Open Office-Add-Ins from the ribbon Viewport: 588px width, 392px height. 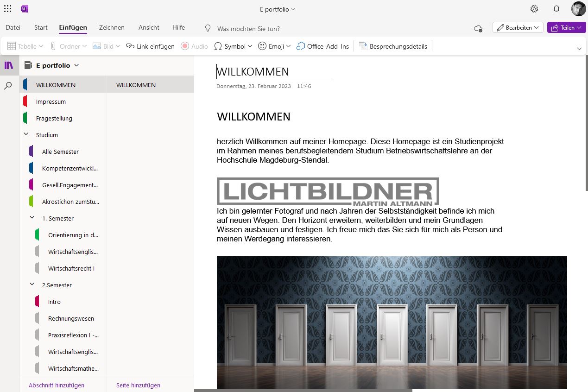click(322, 46)
